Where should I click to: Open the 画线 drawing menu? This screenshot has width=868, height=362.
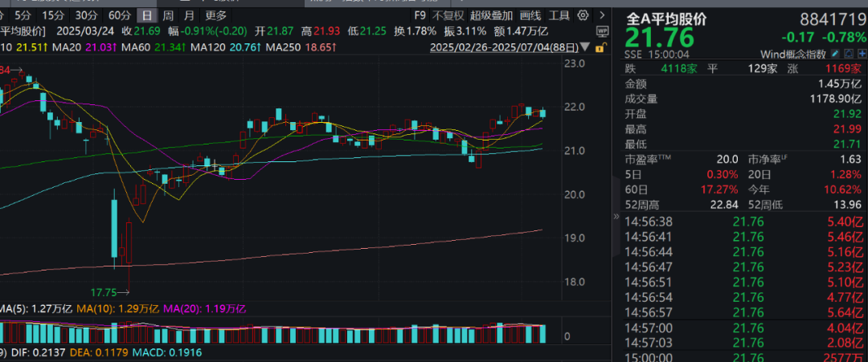tap(530, 15)
